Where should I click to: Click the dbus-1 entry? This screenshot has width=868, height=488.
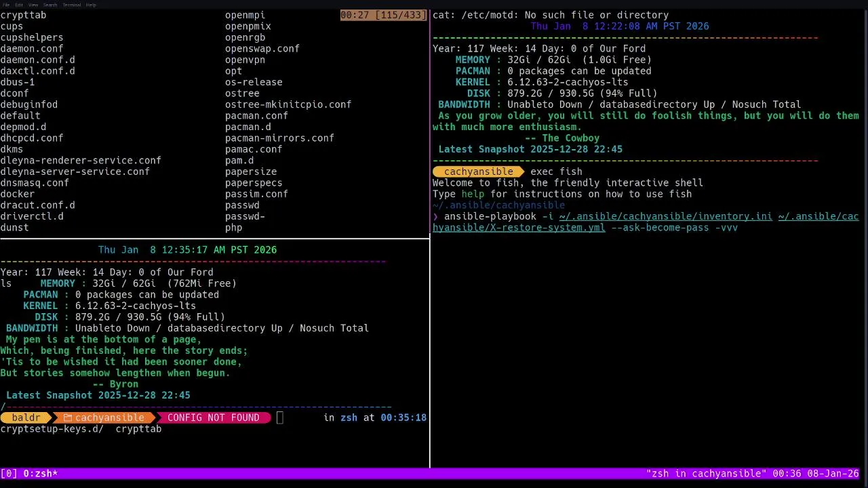coord(18,82)
